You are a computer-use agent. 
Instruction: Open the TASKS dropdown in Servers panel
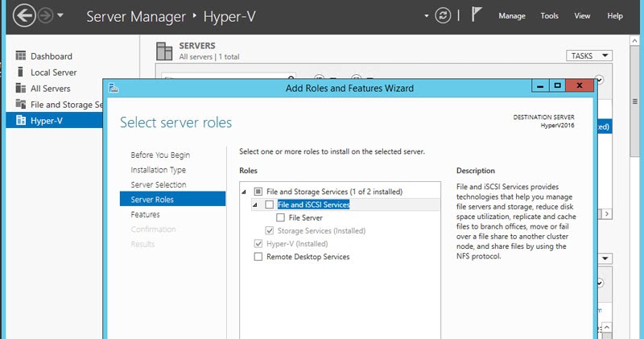point(589,56)
